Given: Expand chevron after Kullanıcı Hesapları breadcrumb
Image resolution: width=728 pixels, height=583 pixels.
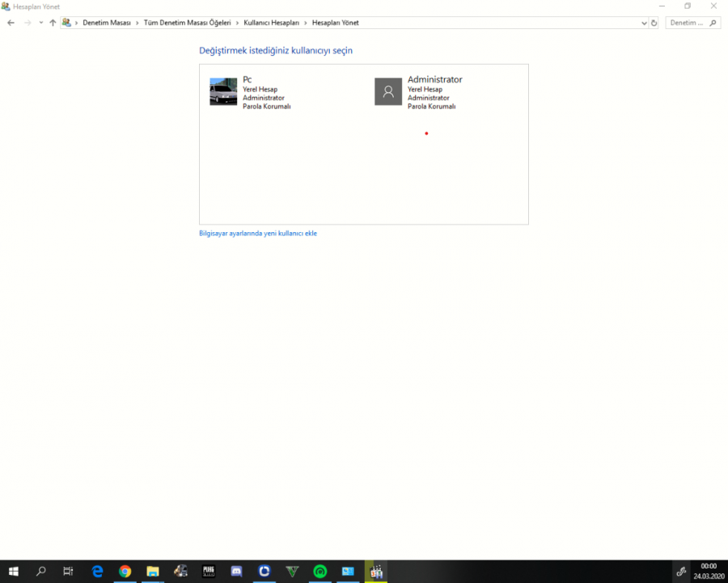Looking at the screenshot, I should point(306,23).
